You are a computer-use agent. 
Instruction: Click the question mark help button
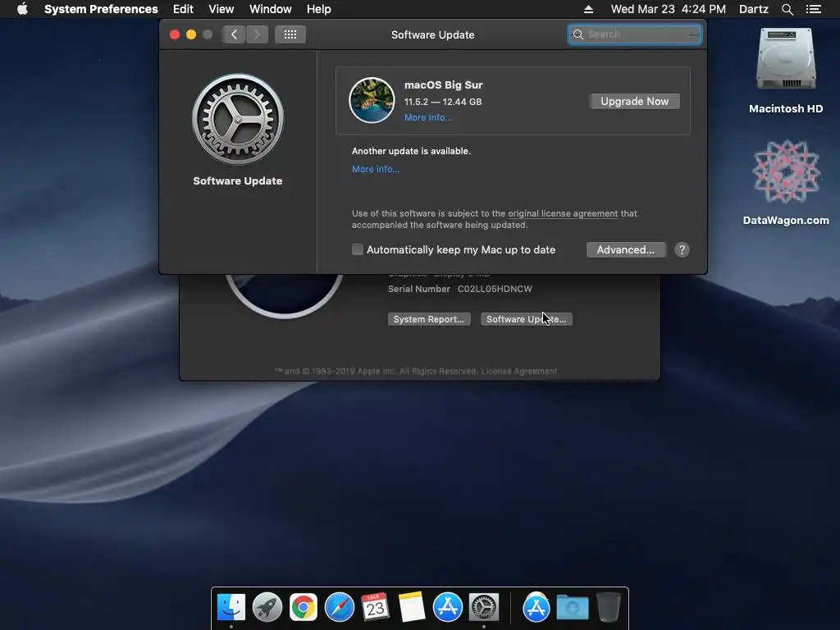[682, 249]
